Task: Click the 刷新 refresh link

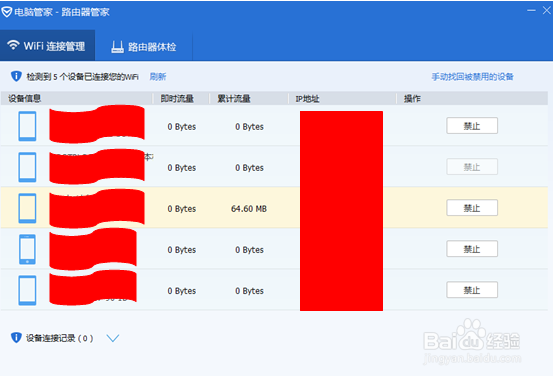Action: pyautogui.click(x=158, y=77)
